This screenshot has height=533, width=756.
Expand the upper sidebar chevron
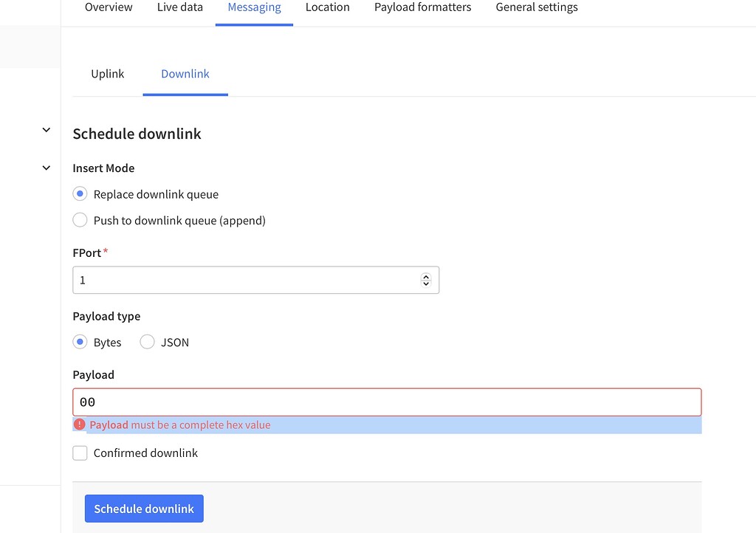click(46, 130)
